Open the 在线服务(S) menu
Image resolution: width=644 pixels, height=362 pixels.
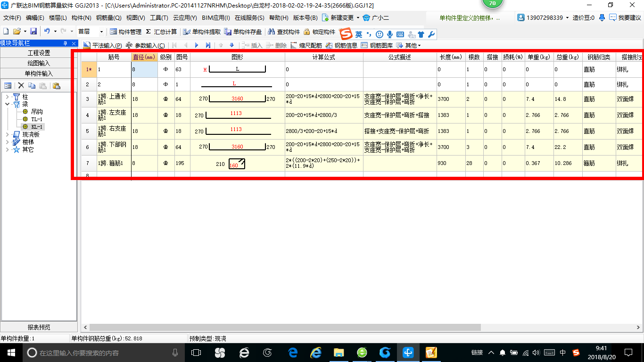point(249,18)
